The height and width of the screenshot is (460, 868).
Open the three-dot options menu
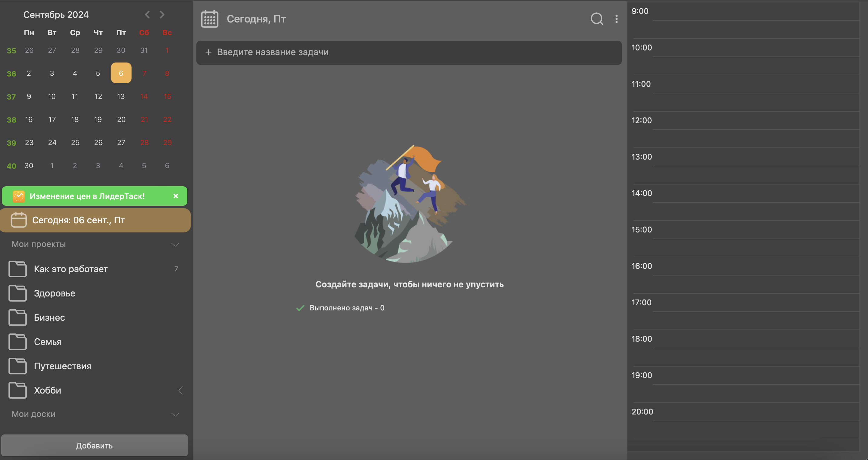616,19
